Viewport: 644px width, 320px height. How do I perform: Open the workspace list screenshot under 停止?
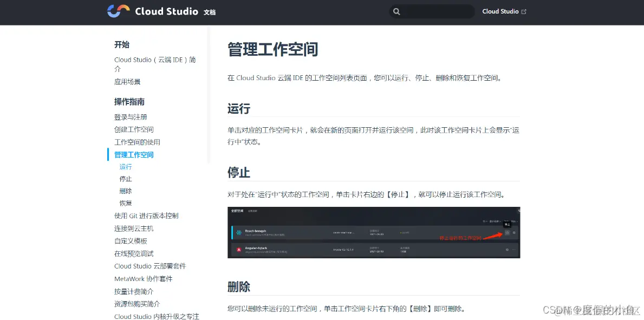click(x=374, y=232)
